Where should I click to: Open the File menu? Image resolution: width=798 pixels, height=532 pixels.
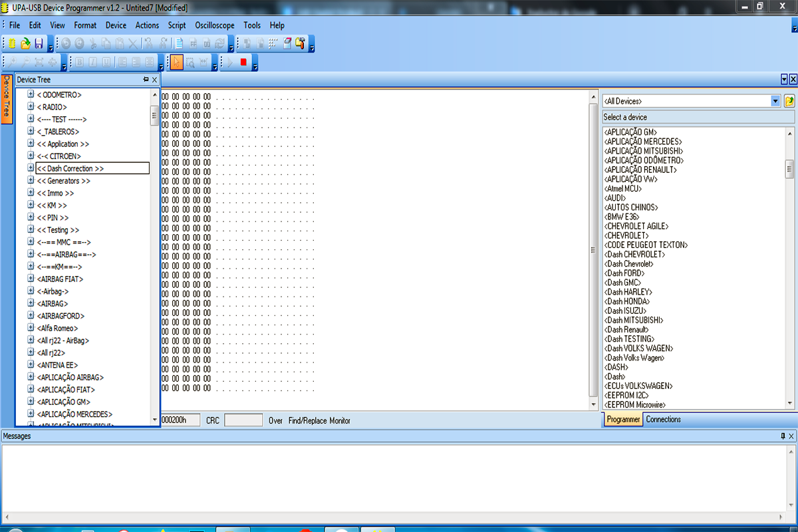[15, 25]
